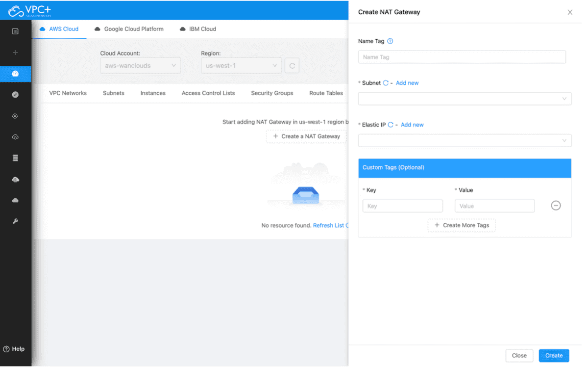Click the Custom Tags (Optional) header
588x368 pixels.
pyautogui.click(x=465, y=168)
